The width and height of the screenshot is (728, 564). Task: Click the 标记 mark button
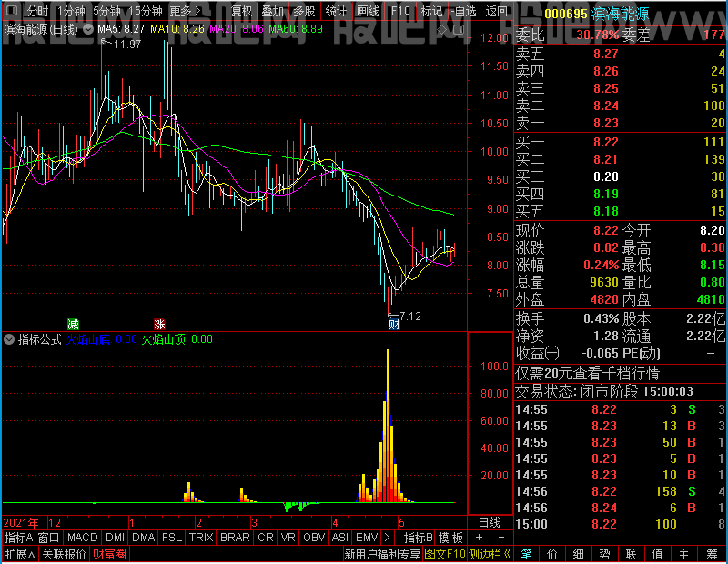pyautogui.click(x=431, y=11)
